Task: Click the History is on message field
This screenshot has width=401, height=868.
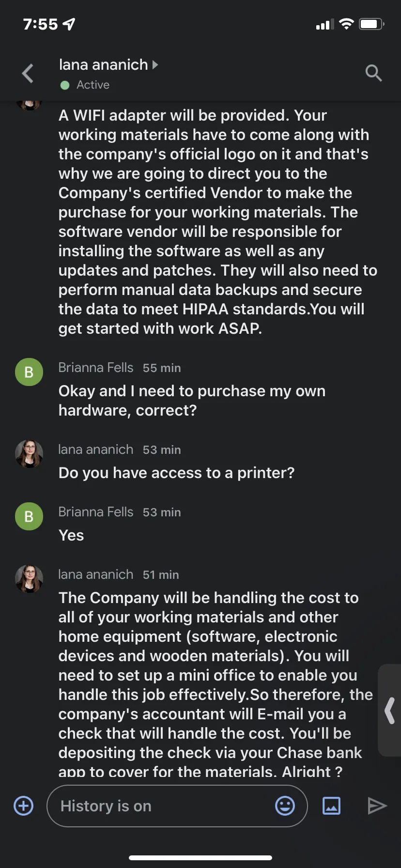Action: 177,806
